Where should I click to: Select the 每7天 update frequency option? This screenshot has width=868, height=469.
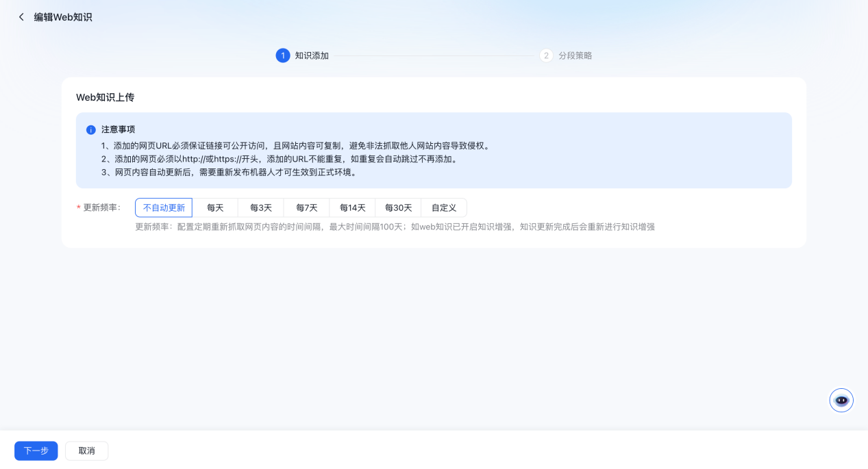coord(306,207)
